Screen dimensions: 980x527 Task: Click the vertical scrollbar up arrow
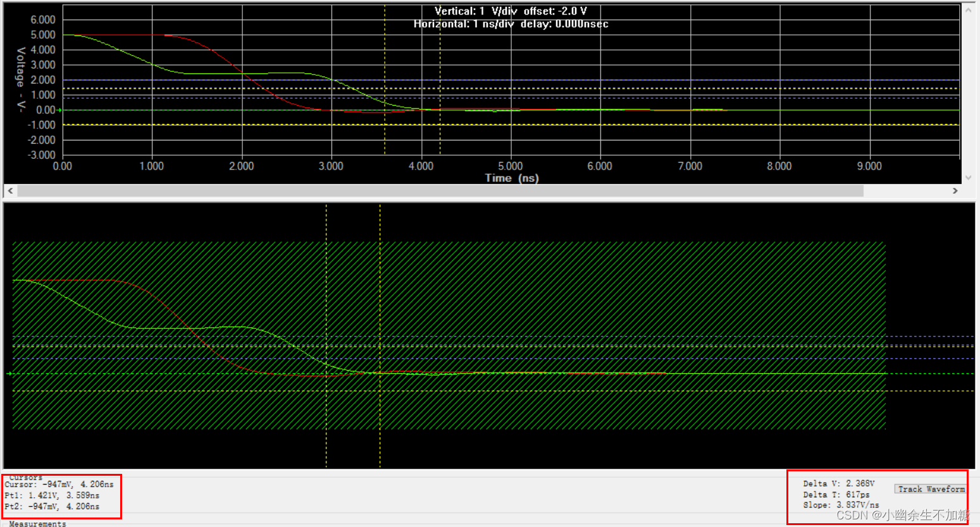[x=968, y=9]
